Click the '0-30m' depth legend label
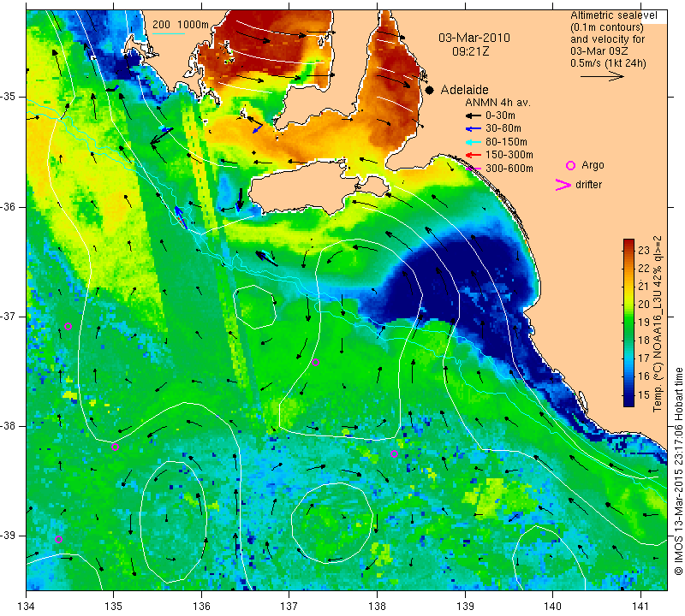 point(500,115)
